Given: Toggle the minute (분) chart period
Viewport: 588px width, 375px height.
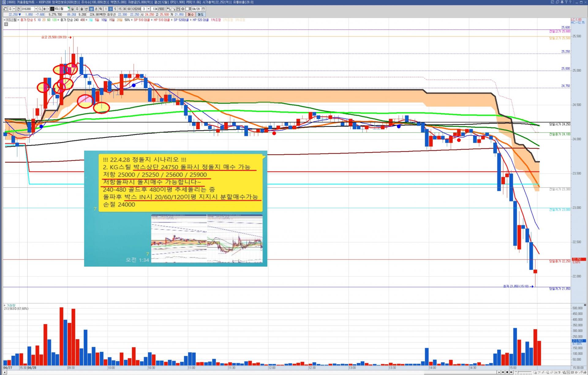Looking at the screenshot, I should point(91,9).
